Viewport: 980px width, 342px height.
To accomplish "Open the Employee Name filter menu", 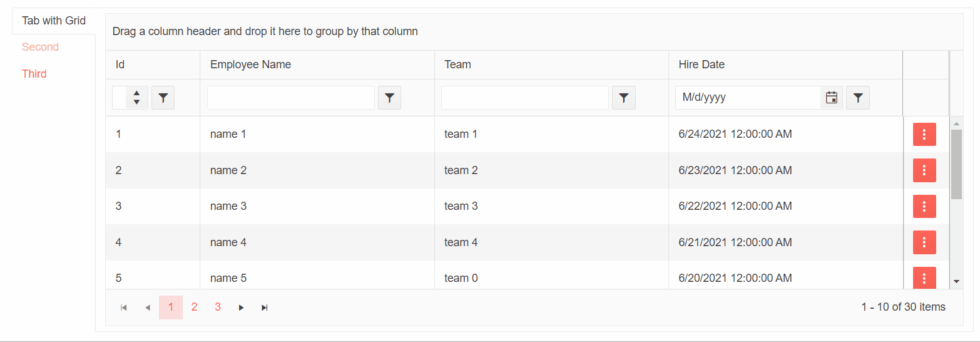I will [x=389, y=98].
